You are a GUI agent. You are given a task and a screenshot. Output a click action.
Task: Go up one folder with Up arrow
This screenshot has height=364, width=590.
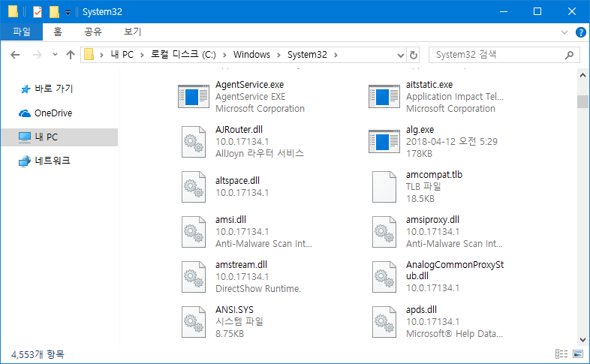(71, 55)
